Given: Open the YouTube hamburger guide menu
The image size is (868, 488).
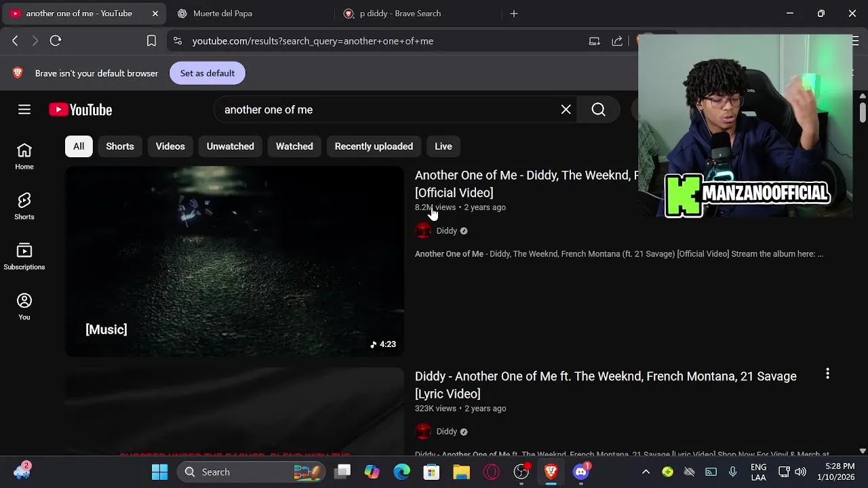Looking at the screenshot, I should 24,110.
